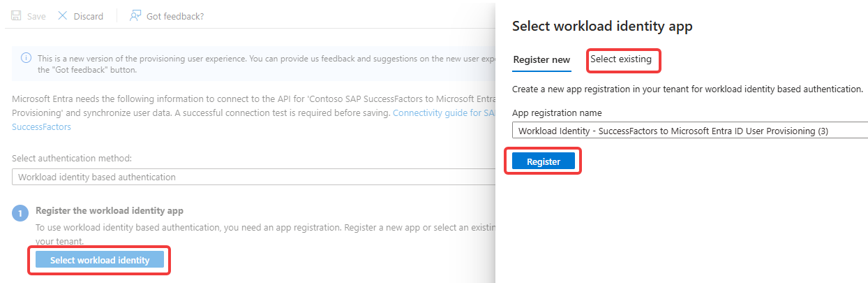Click the blue Register button
The width and height of the screenshot is (868, 283).
(544, 161)
